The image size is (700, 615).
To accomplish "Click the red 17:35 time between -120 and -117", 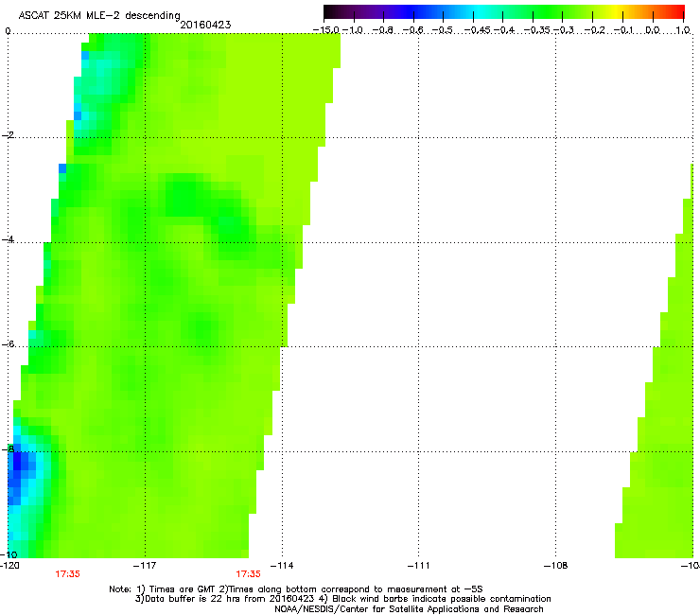I will (67, 574).
